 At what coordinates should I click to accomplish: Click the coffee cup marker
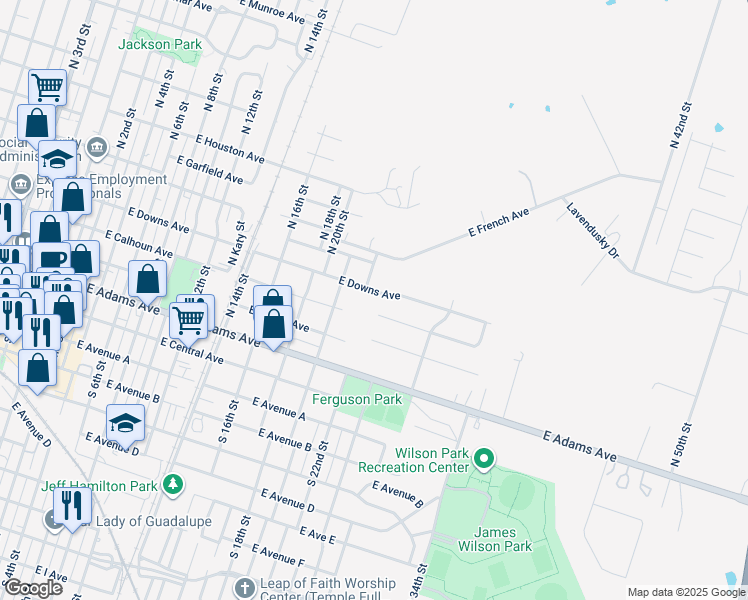(51, 259)
